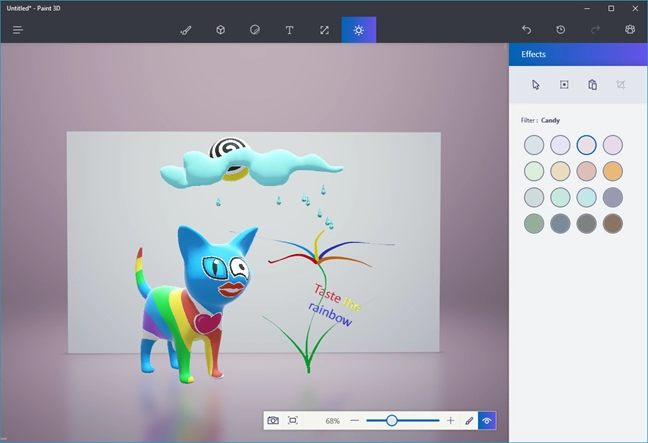Open the Remix 3D community icon
Screen dimensions: 648x443
[630, 30]
